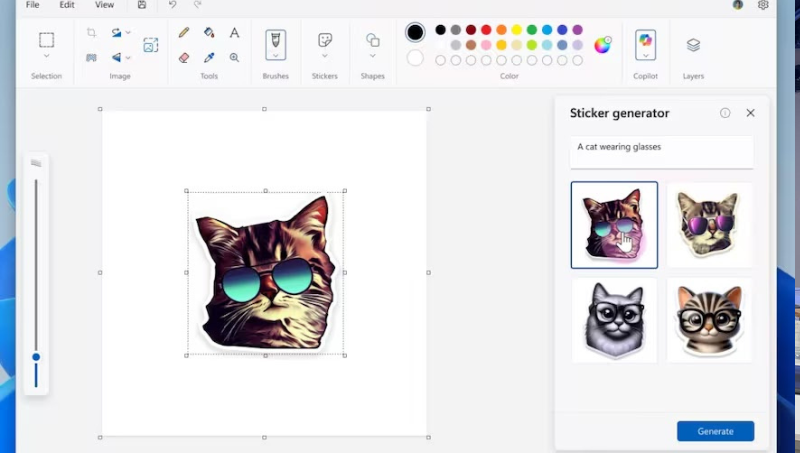This screenshot has width=800, height=453.
Task: Choose the red color swatch
Action: point(486,30)
